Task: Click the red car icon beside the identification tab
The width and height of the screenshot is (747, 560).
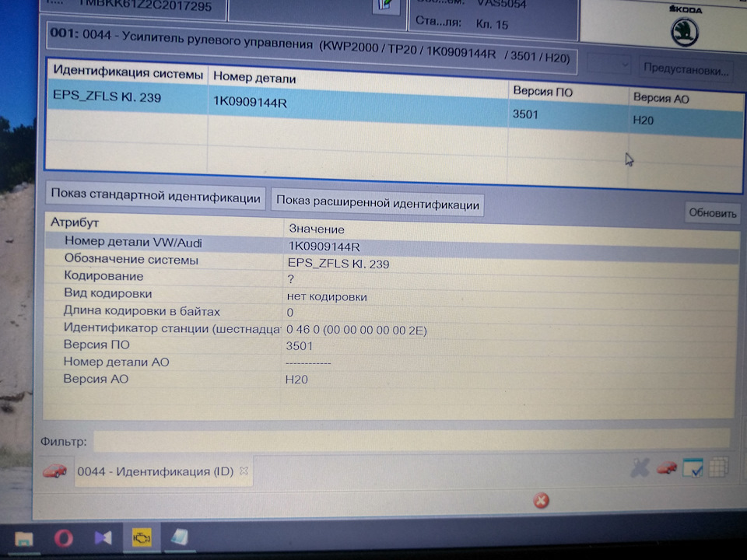Action: pyautogui.click(x=54, y=471)
